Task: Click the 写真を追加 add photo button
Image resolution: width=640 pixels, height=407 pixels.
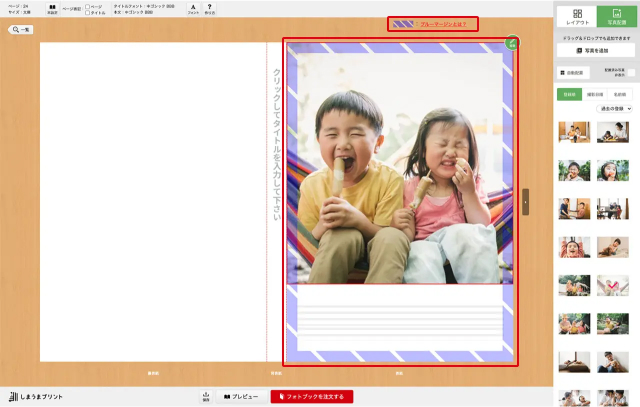Action: (x=596, y=51)
